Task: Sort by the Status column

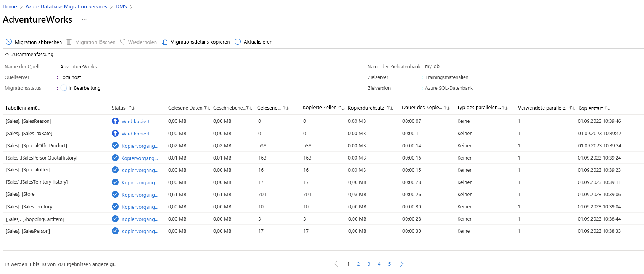Action: [x=132, y=108]
